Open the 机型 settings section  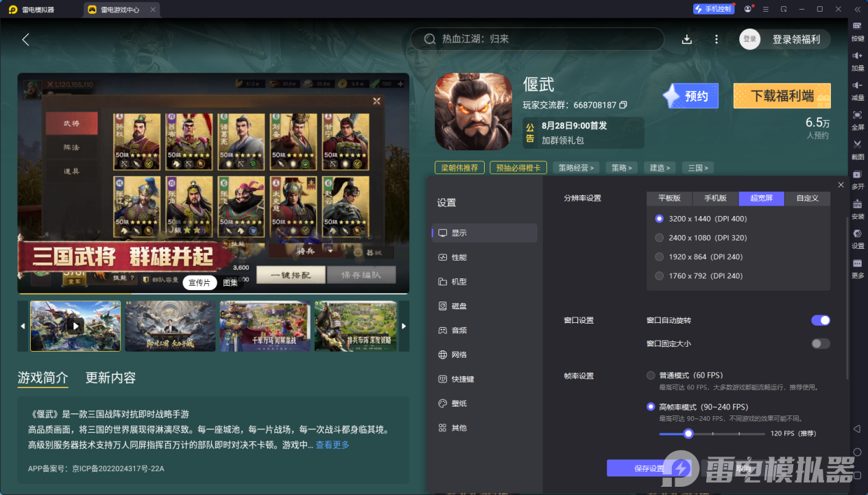[x=485, y=282]
